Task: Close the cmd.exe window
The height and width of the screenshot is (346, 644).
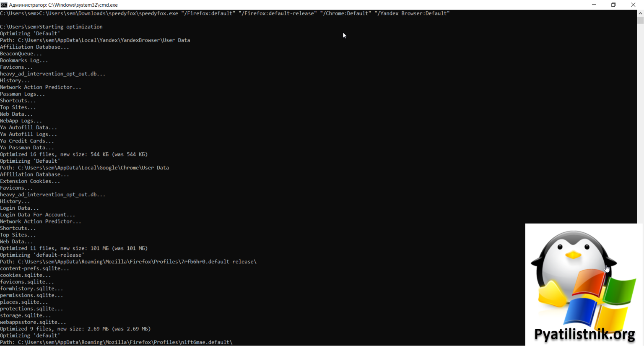Action: (633, 5)
